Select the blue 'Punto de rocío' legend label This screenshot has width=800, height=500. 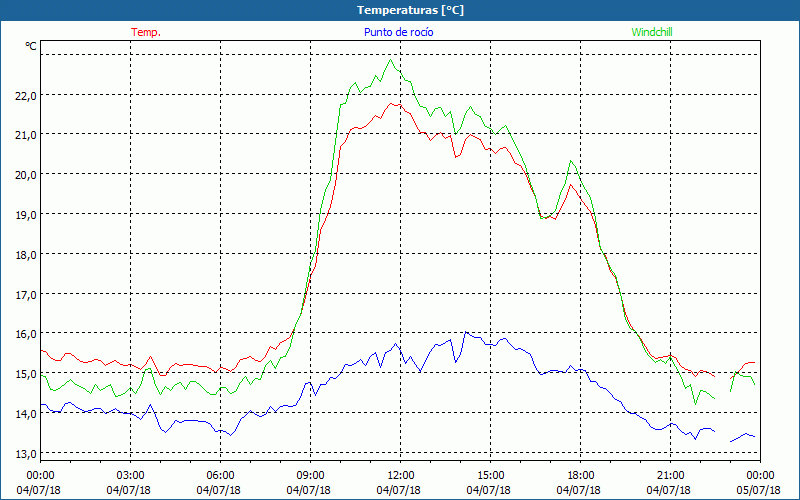(398, 32)
